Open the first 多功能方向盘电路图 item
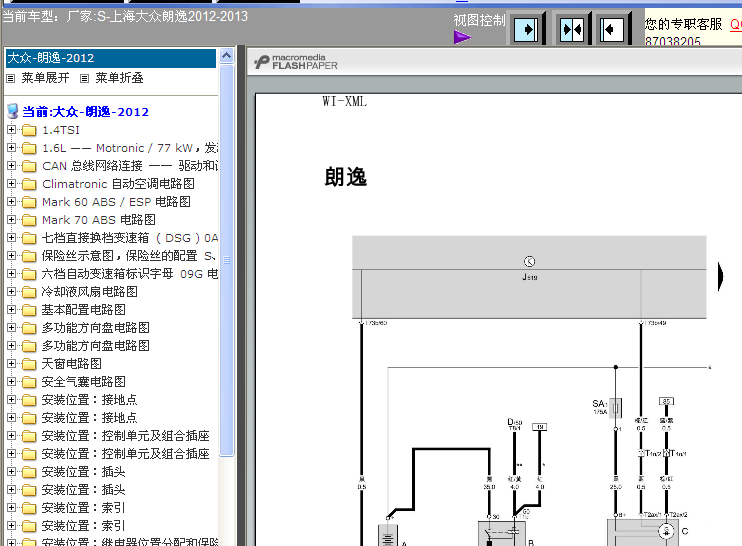The image size is (742, 546). coord(96,328)
